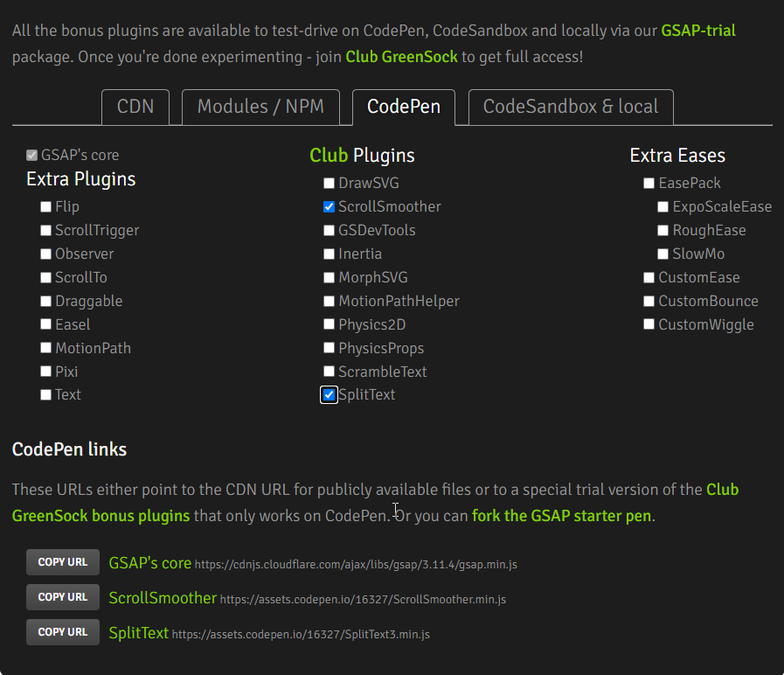Click the Extra Eases heading
Image resolution: width=784 pixels, height=675 pixels.
(x=677, y=156)
